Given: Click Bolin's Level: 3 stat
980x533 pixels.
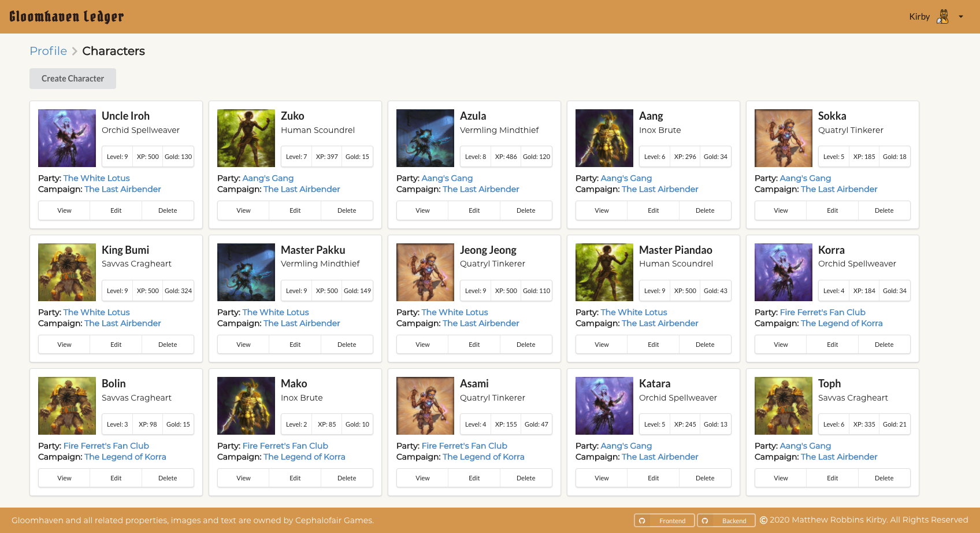Looking at the screenshot, I should (x=117, y=424).
